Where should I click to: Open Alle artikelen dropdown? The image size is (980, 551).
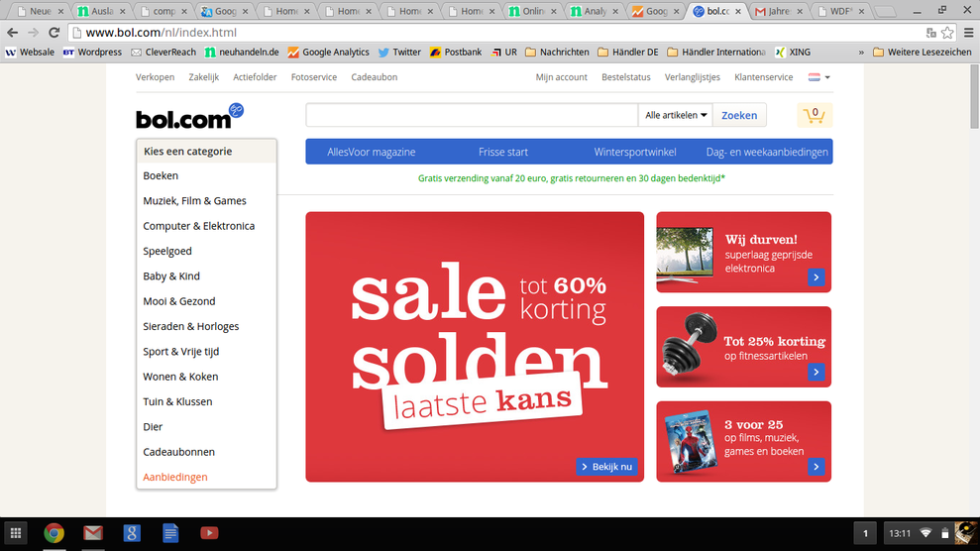[x=675, y=115]
